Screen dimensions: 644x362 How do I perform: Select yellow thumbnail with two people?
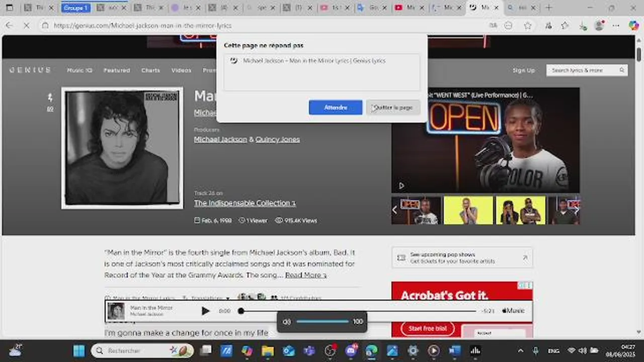[521, 210]
